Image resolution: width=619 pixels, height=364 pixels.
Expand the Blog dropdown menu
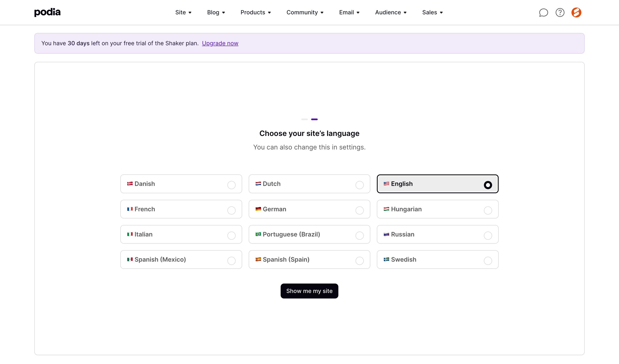(216, 12)
